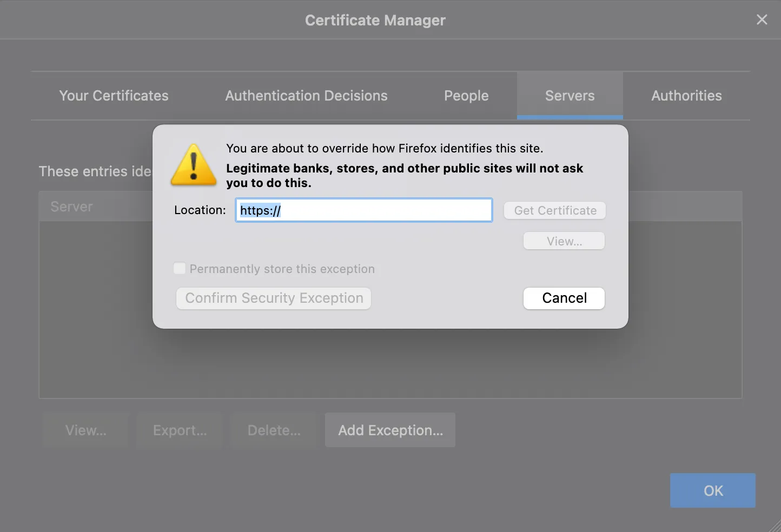Click Confirm Security Exception button
Screen dimensions: 781x532
pos(274,298)
